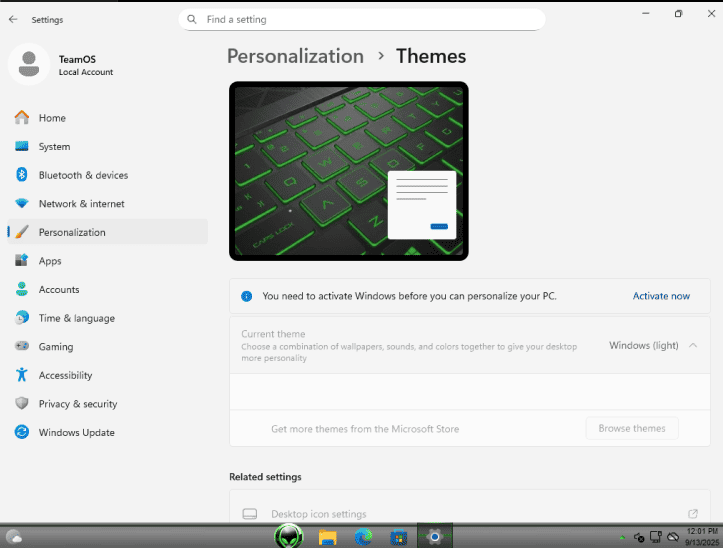
Task: Click the theme preview thumbnail
Action: pos(349,171)
